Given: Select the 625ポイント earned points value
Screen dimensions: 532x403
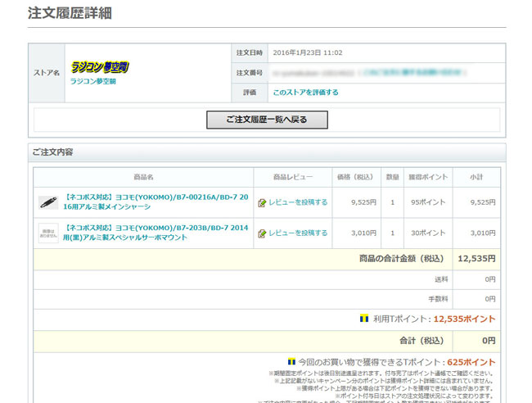Looking at the screenshot, I should (471, 362).
